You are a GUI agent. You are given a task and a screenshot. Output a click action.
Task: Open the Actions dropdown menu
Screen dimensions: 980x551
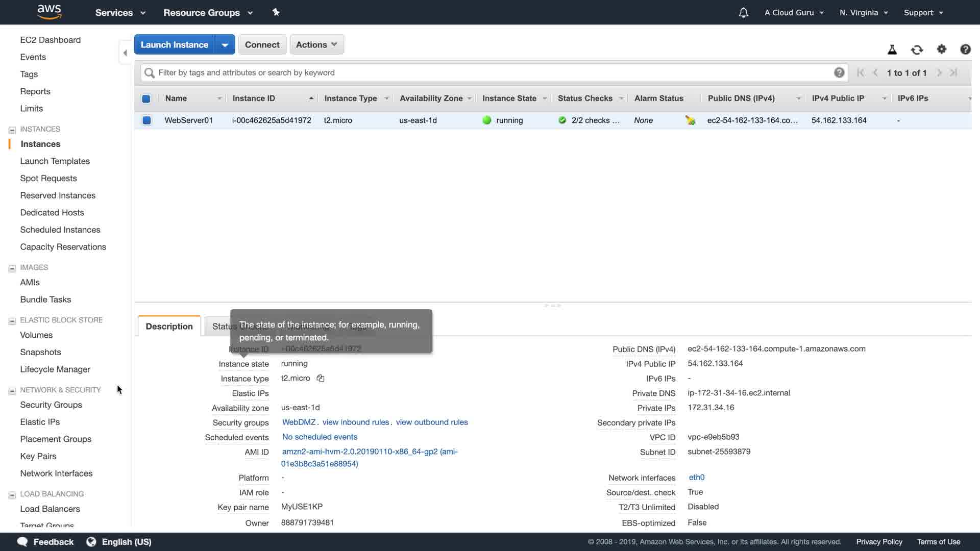point(316,45)
